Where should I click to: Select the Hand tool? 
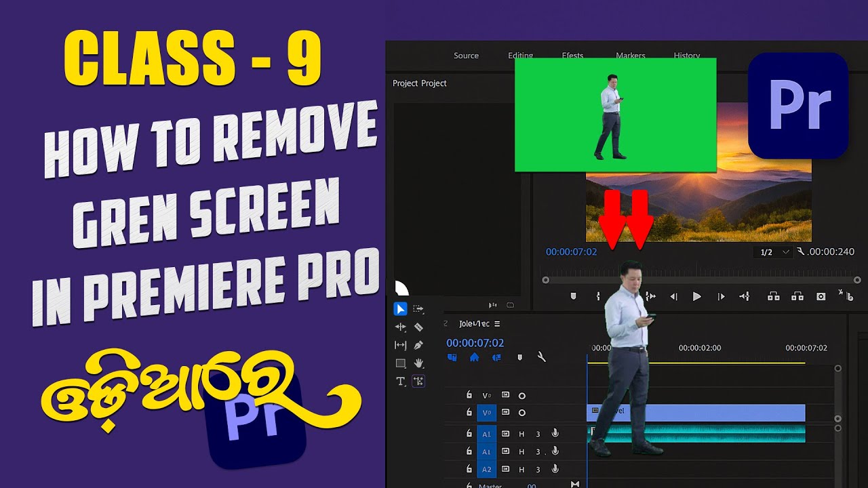[418, 363]
